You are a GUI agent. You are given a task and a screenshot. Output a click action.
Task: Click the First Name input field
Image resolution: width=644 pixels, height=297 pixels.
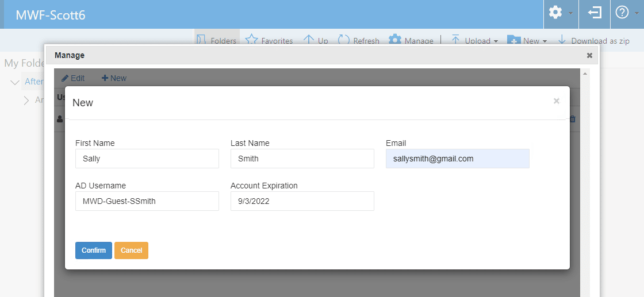147,159
